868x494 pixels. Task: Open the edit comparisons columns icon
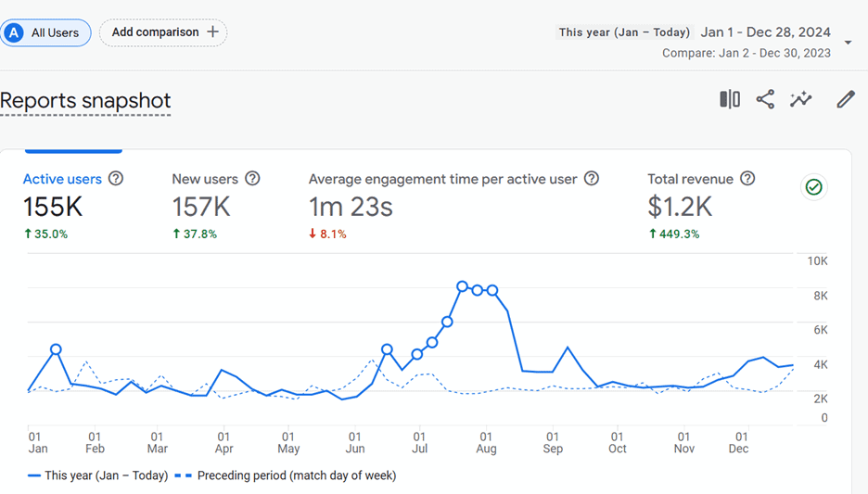(730, 99)
